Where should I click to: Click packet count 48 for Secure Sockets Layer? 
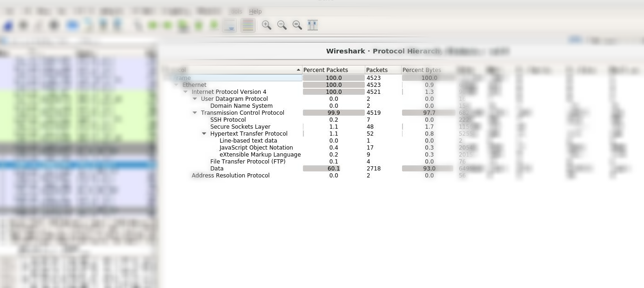click(x=370, y=127)
